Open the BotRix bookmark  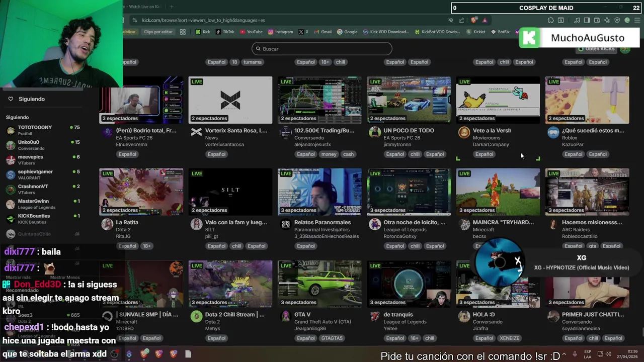(x=500, y=32)
